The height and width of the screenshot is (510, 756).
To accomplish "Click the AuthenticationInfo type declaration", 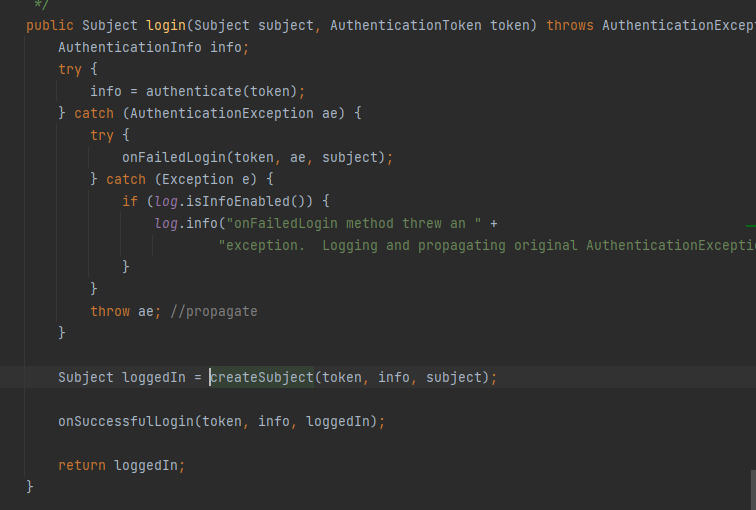I will click(x=130, y=47).
